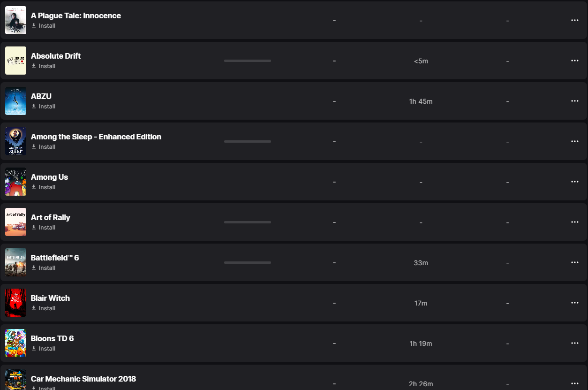Open more options for Absolute Drift
This screenshot has height=390, width=588.
pyautogui.click(x=574, y=61)
